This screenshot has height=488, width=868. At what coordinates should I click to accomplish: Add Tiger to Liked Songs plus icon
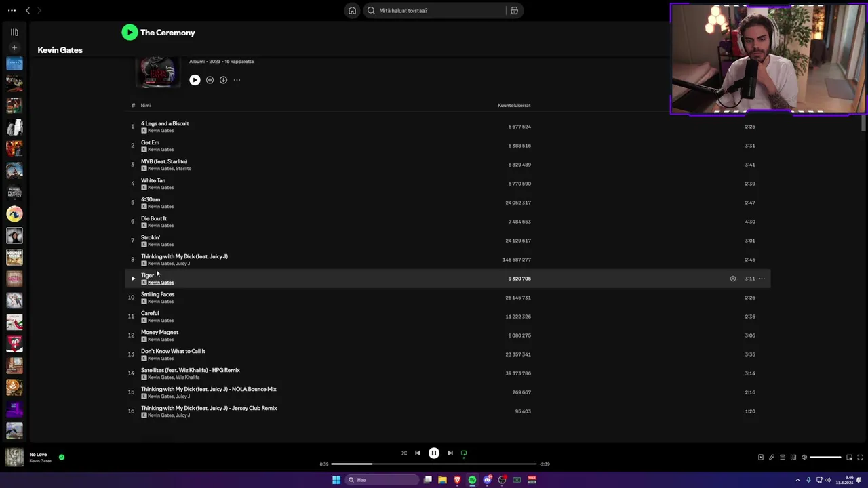[732, 279]
